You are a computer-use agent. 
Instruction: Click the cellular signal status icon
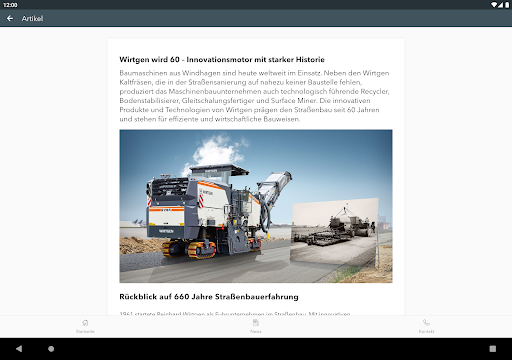click(x=501, y=5)
